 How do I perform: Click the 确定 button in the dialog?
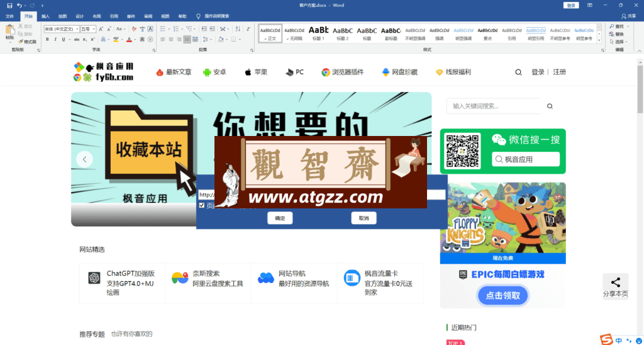click(x=280, y=218)
